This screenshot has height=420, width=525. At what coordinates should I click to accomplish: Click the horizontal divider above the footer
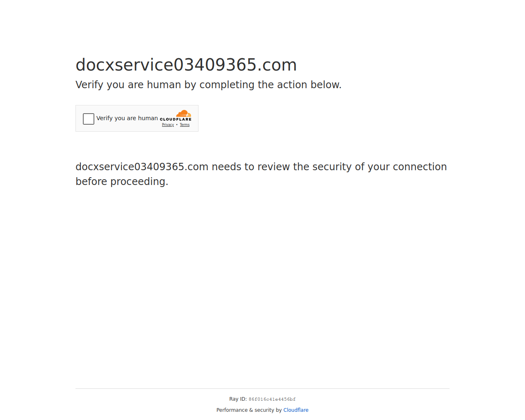click(262, 388)
